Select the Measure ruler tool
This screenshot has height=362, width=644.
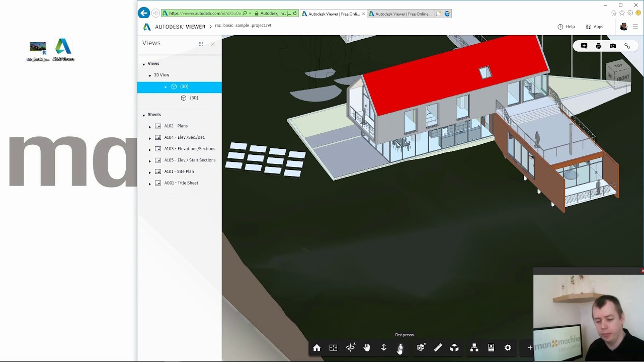coord(438,348)
